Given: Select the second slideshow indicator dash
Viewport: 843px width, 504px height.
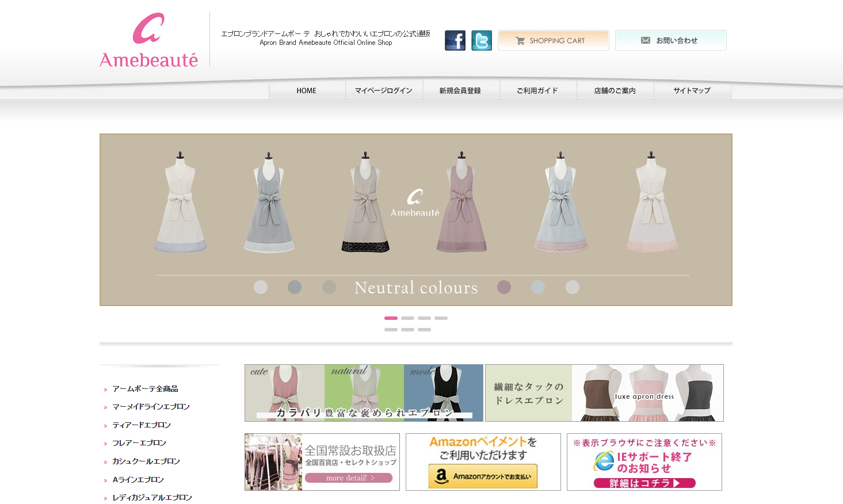Looking at the screenshot, I should tap(407, 318).
